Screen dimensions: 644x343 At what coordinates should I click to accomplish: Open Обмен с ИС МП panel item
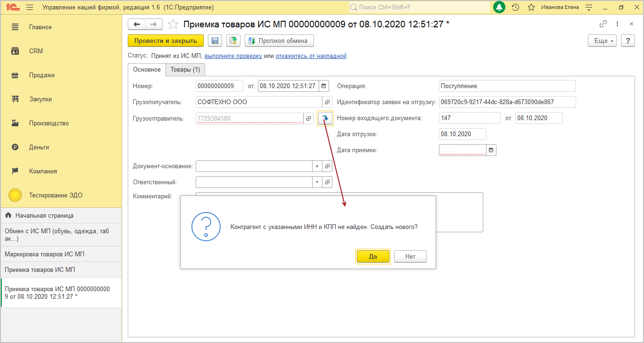click(61, 235)
